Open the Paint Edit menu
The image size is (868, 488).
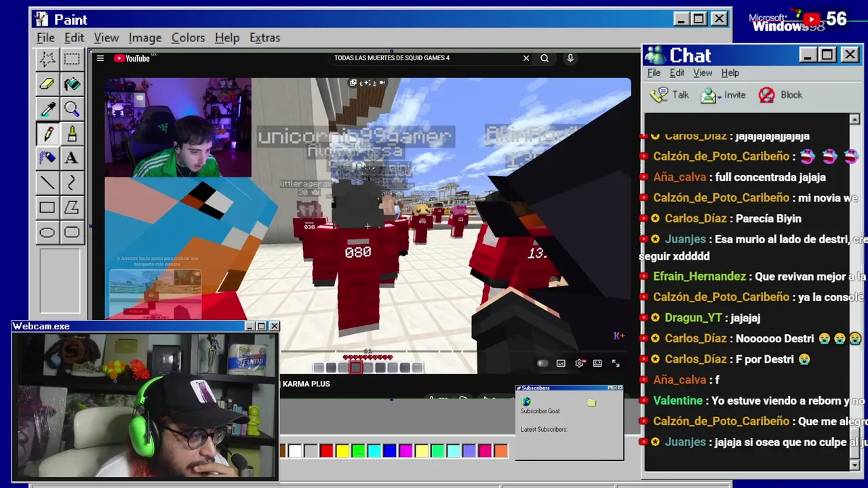[74, 38]
